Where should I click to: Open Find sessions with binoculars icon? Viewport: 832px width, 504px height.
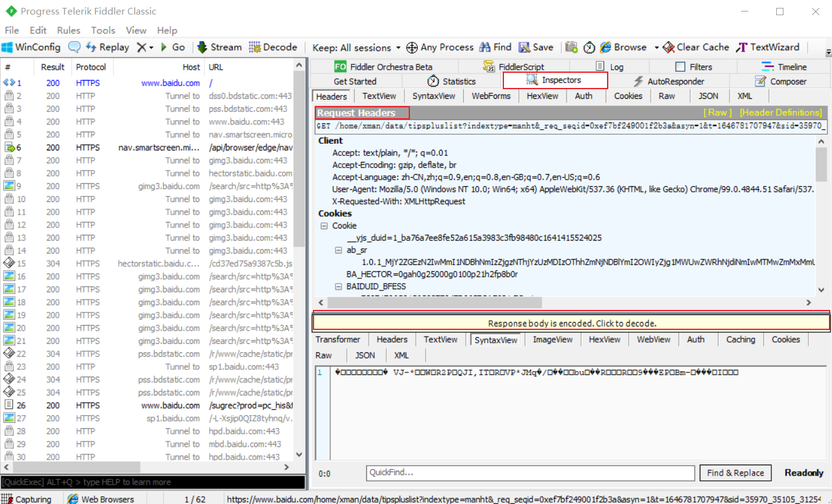pyautogui.click(x=495, y=47)
